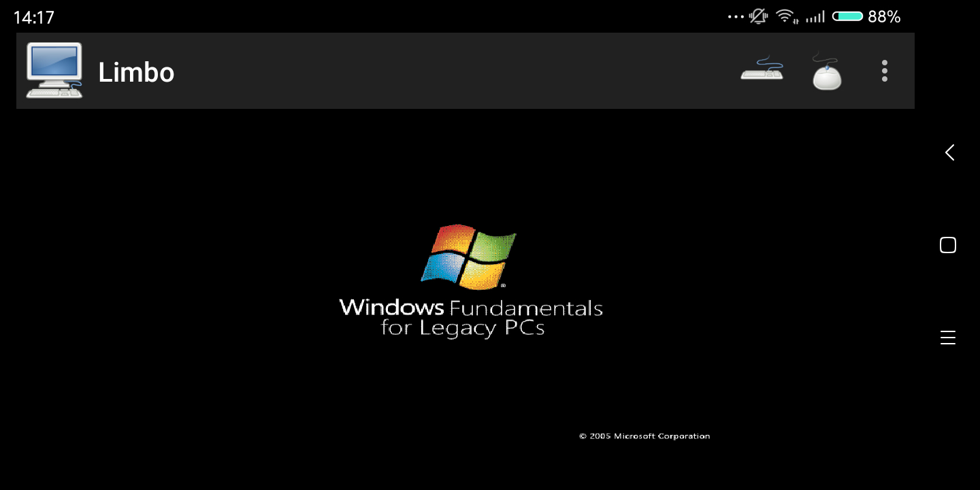Tap the 14:17 clock in status bar
980x490 pixels.
coord(33,18)
